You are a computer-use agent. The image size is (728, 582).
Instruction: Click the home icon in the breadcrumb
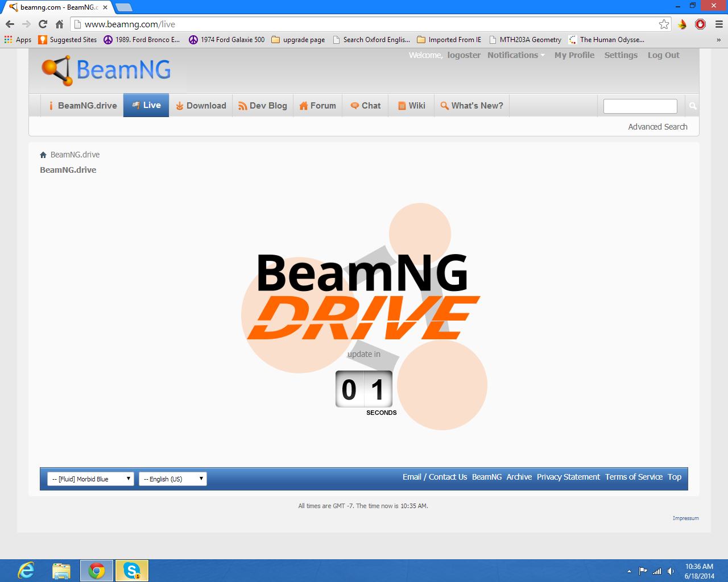(x=43, y=155)
